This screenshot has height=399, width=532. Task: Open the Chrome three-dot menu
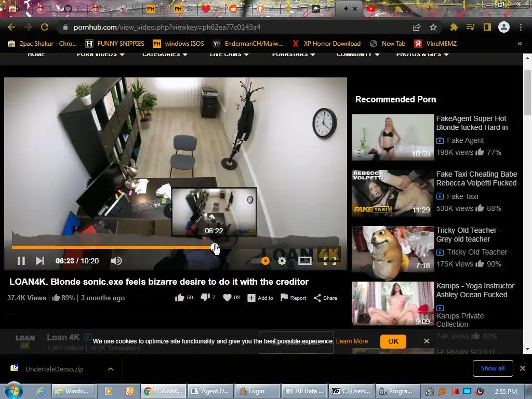pyautogui.click(x=521, y=27)
